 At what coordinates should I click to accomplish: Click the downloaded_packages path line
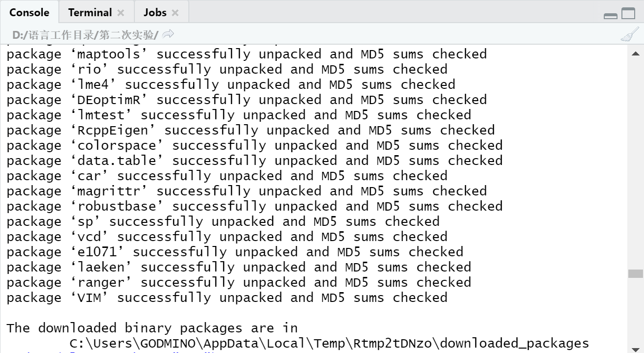[329, 343]
